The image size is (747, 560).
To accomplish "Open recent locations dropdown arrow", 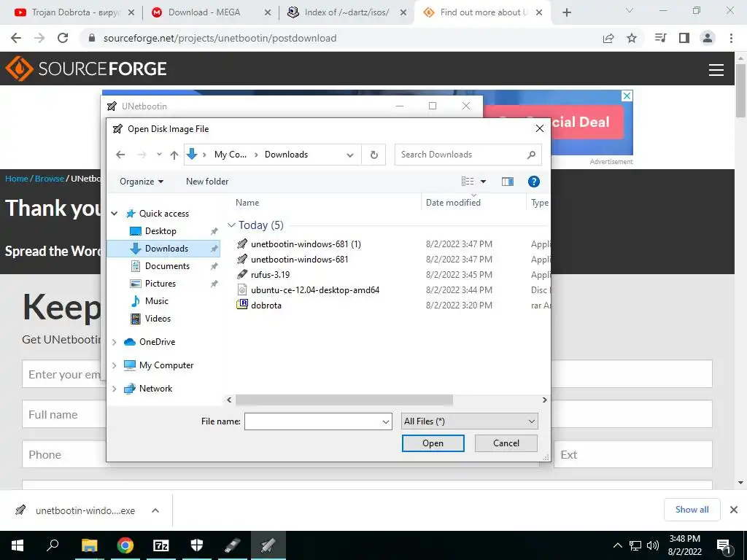I will (159, 155).
